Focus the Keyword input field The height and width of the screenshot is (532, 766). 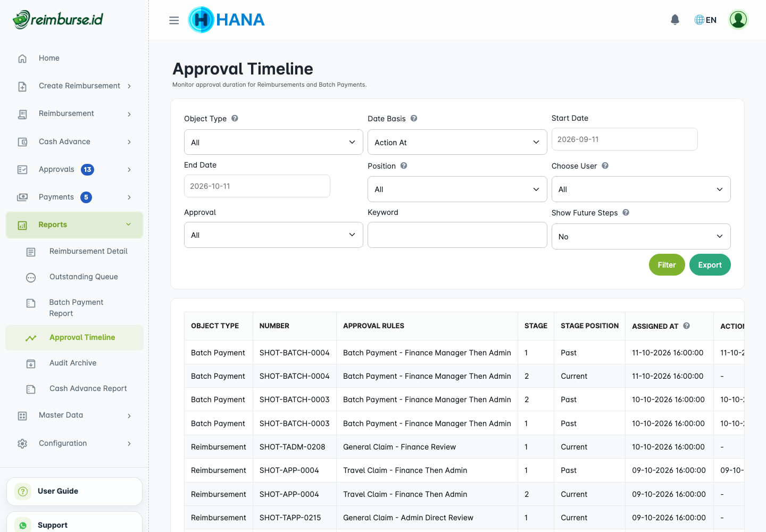coord(457,235)
